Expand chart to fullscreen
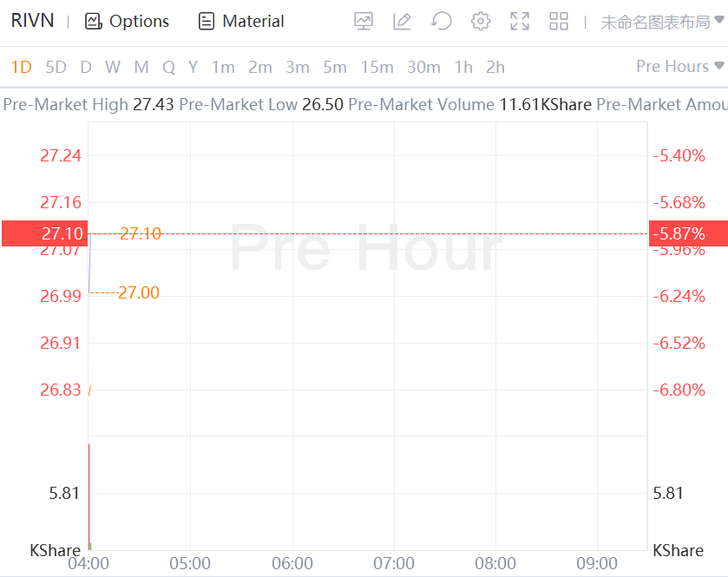Viewport: 728px width, 577px height. pos(520,22)
